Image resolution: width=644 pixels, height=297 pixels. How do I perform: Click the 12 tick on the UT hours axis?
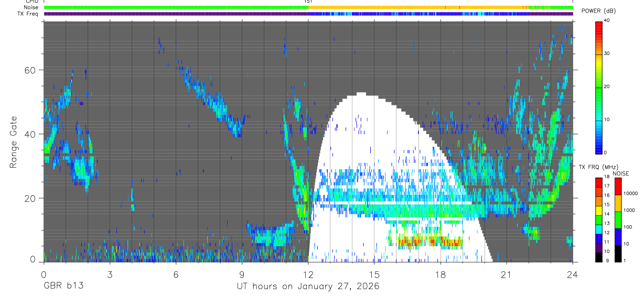pyautogui.click(x=308, y=274)
